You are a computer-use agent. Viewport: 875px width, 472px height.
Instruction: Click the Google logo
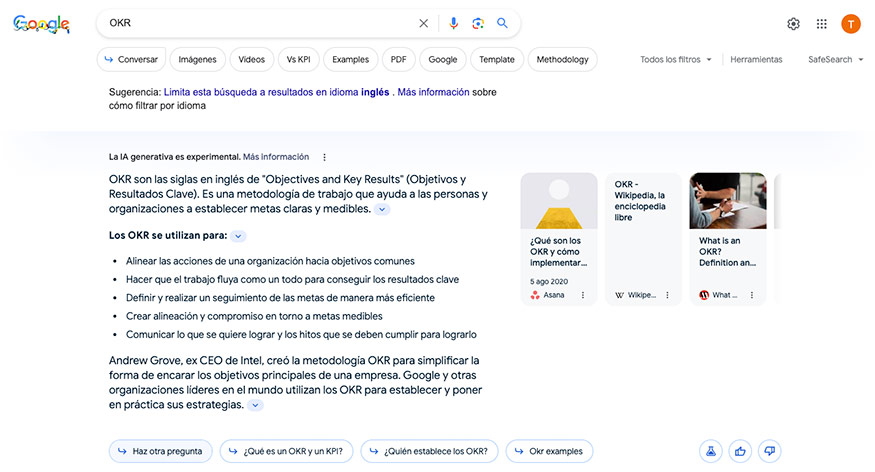pos(41,24)
